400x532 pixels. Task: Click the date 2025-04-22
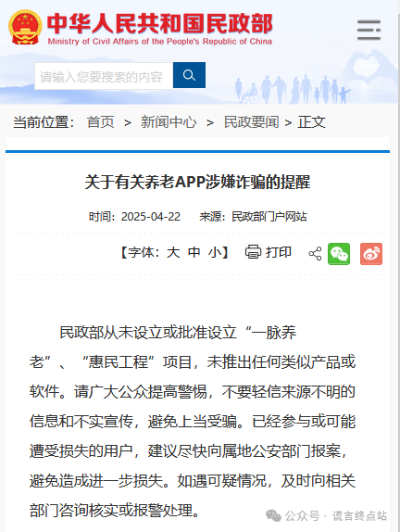click(x=151, y=217)
